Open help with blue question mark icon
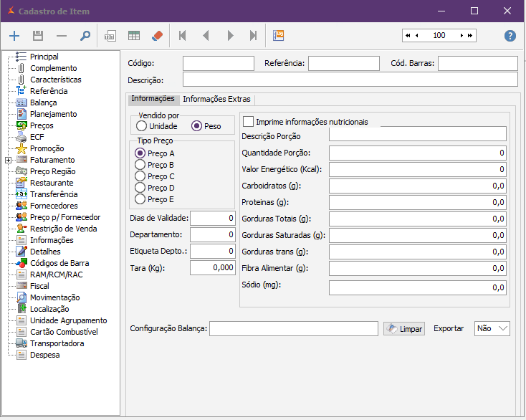This screenshot has width=526, height=420. 510,36
